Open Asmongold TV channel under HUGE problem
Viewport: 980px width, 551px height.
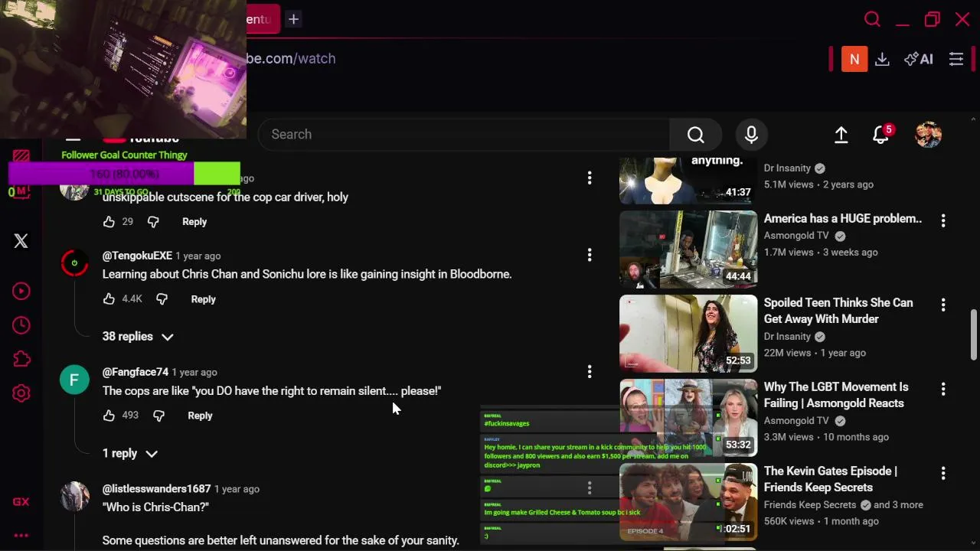[796, 236]
